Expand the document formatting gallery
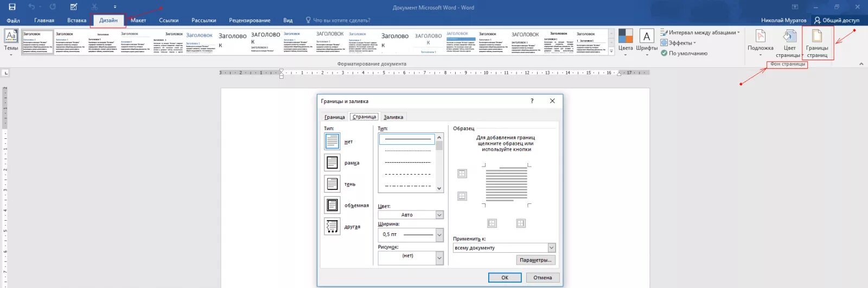 [x=611, y=52]
